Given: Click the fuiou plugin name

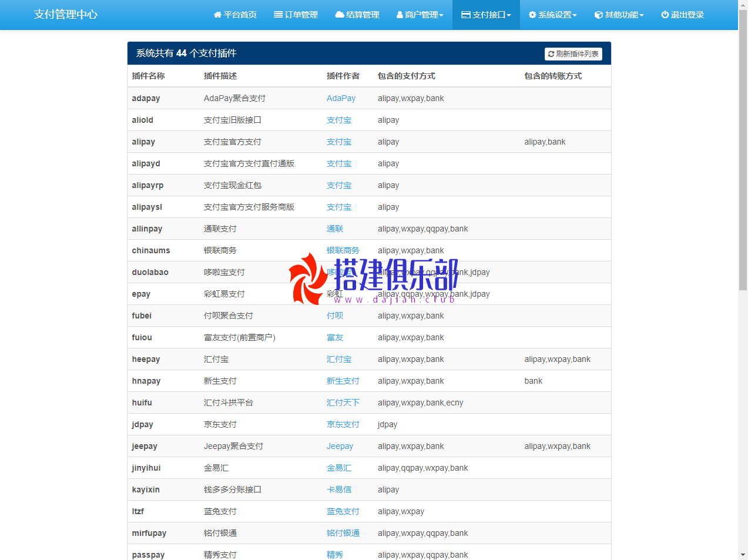Looking at the screenshot, I should point(142,337).
